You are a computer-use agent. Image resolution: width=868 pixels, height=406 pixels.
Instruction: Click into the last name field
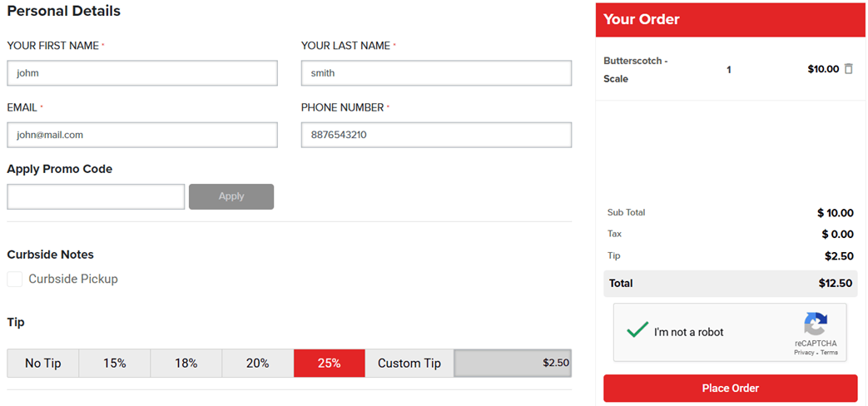pyautogui.click(x=436, y=73)
